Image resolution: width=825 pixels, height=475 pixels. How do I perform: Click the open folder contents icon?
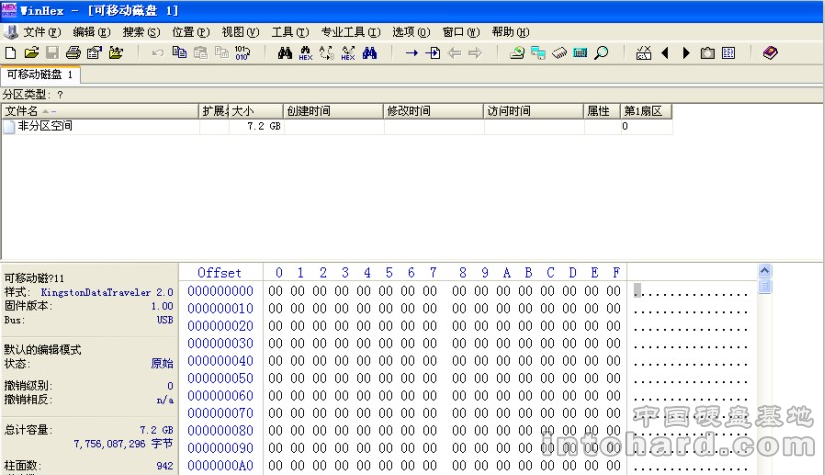[116, 53]
